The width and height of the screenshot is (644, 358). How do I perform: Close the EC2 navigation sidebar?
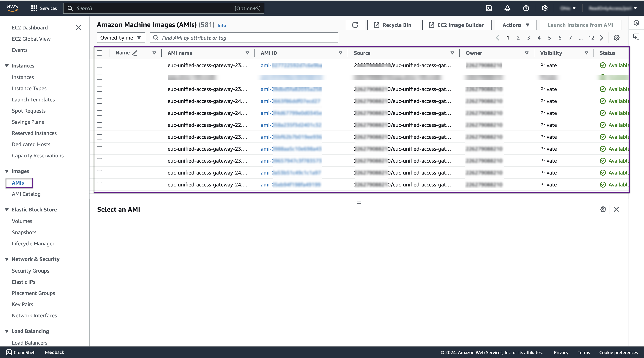point(78,28)
